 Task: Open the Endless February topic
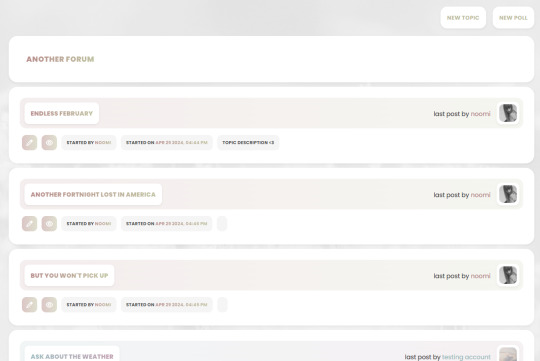point(62,113)
